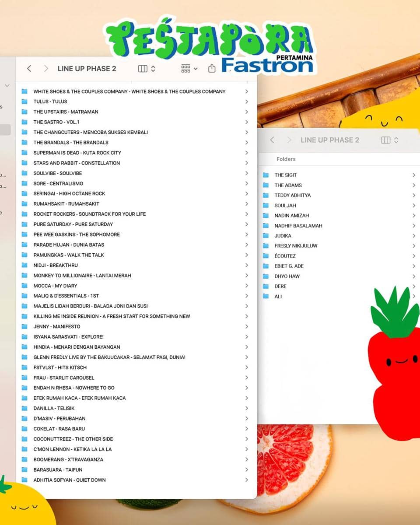Click the column view icon in left window
Screen dimensions: 420x525
coord(143,69)
